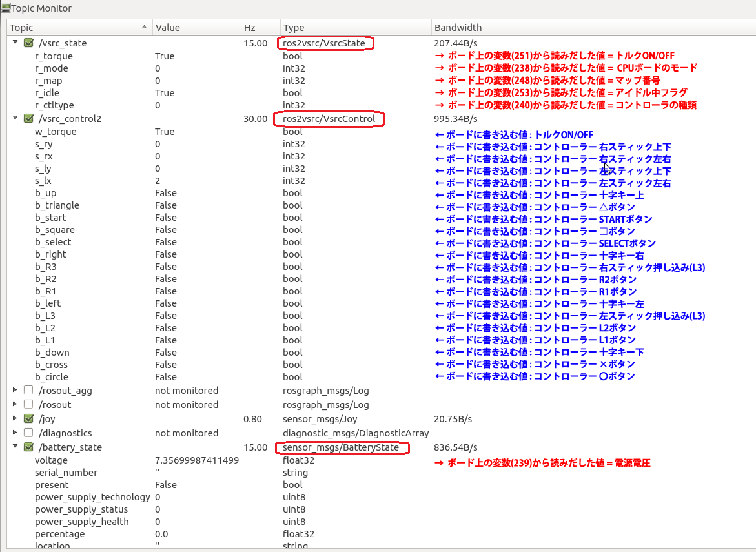Screen dimensions: 756x552
Task: Click the sort arrow in Topic header
Action: pos(144,27)
